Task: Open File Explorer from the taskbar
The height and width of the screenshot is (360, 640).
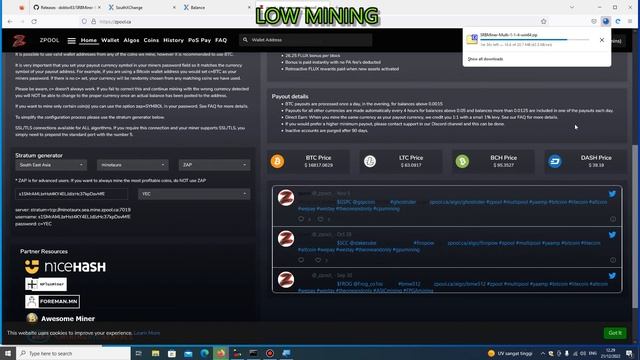Action: coord(156,353)
